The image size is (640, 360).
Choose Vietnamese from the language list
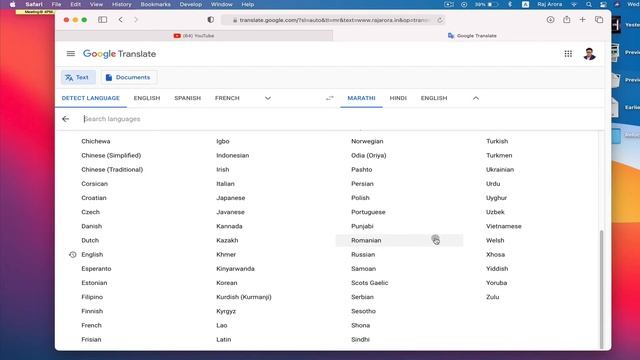504,226
